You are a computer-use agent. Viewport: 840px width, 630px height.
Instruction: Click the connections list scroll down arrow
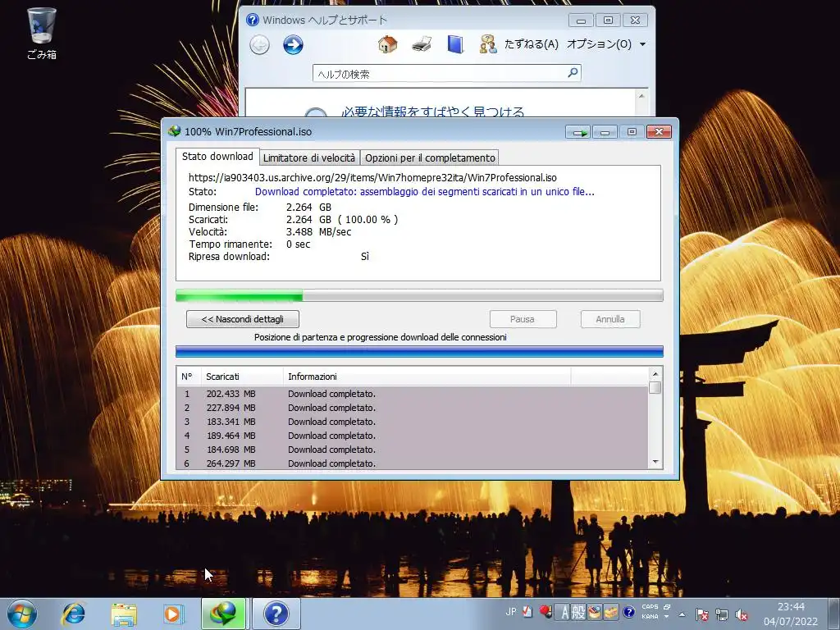coord(655,463)
